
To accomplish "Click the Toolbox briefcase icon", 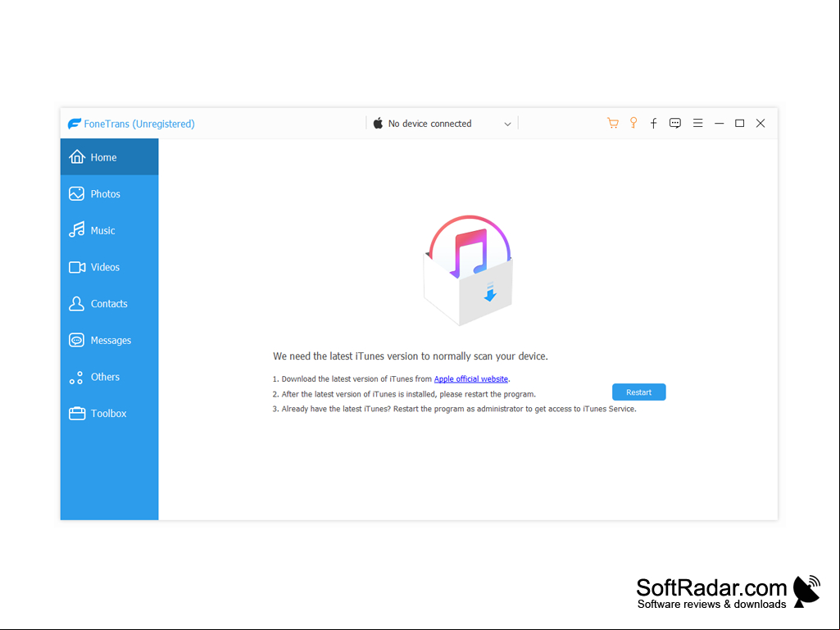I will (77, 413).
